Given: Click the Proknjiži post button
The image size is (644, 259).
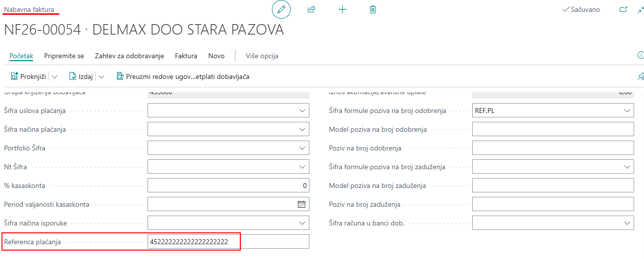Looking at the screenshot, I should point(29,76).
